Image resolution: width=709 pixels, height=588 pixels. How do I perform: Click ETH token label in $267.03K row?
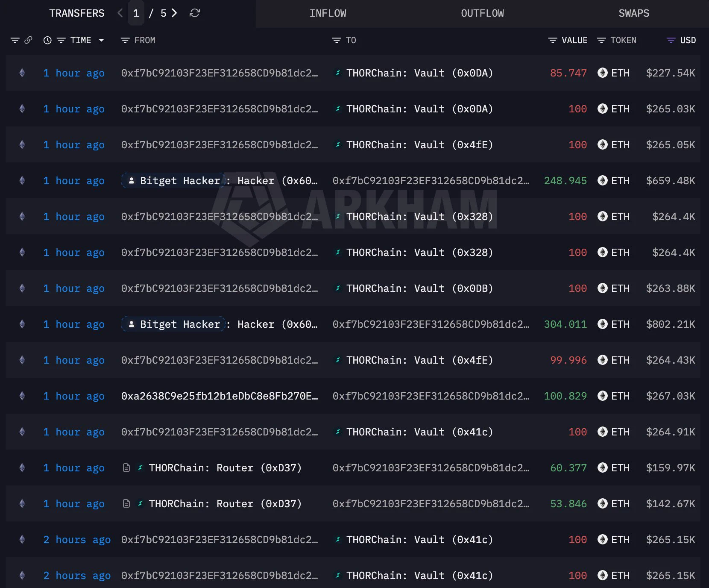[620, 396]
